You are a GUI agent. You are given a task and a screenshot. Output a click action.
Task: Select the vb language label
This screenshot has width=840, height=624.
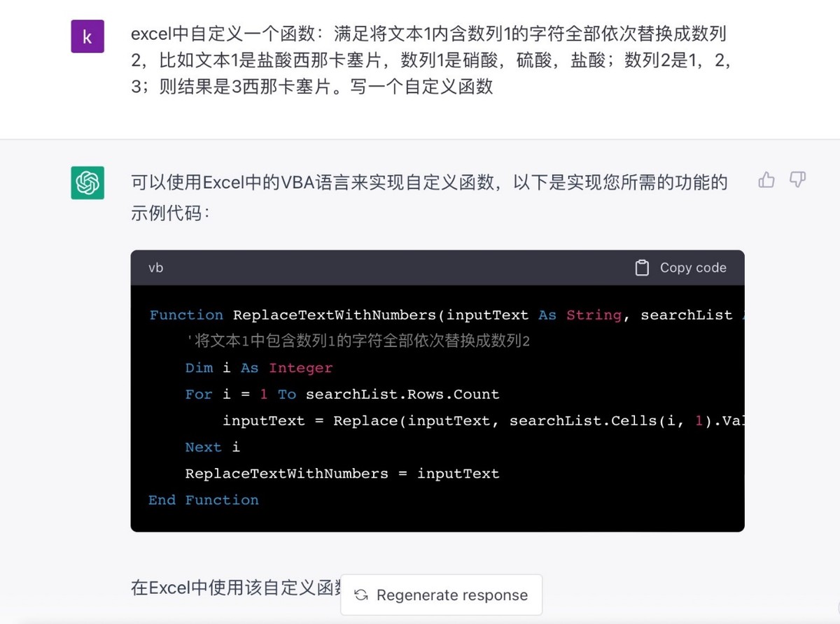coord(156,268)
